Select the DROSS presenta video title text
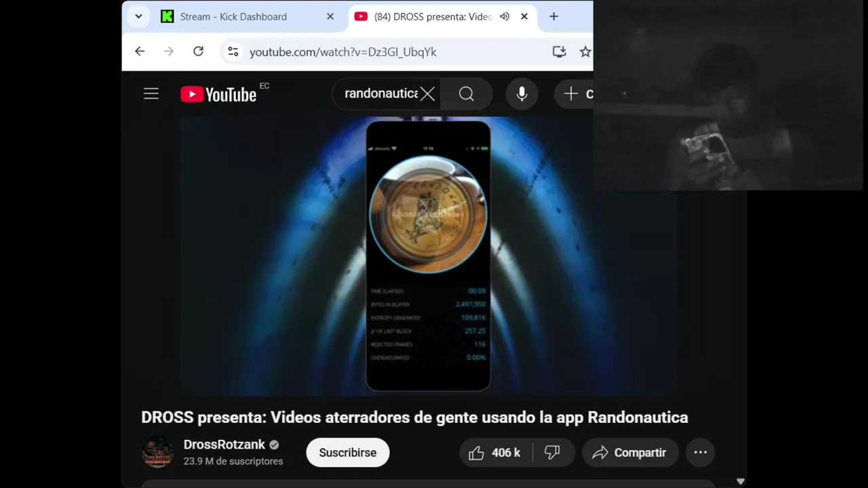This screenshot has width=868, height=488. coord(414,418)
